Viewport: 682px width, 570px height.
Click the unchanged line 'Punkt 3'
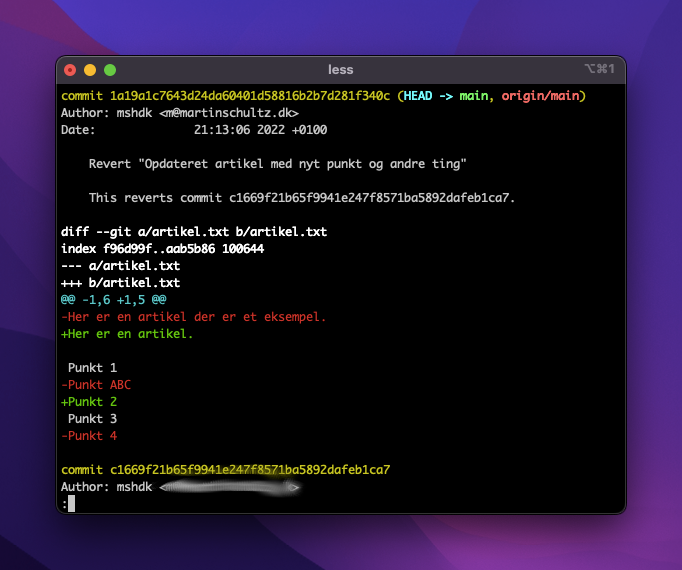(x=92, y=419)
